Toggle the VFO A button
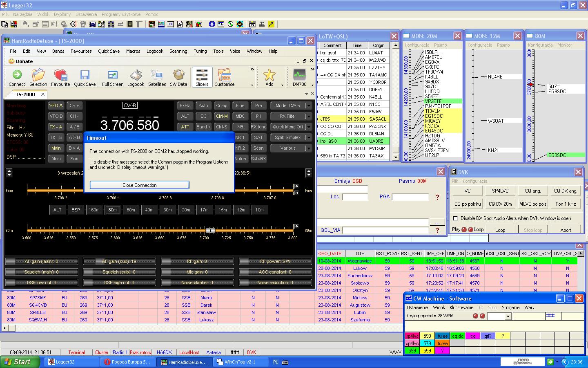The width and height of the screenshot is (588, 368). click(x=56, y=105)
